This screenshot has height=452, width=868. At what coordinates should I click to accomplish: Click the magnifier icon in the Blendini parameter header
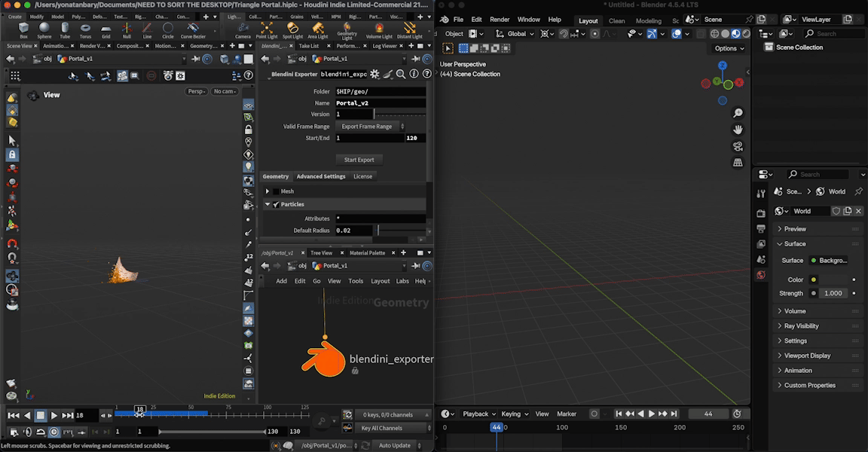401,74
